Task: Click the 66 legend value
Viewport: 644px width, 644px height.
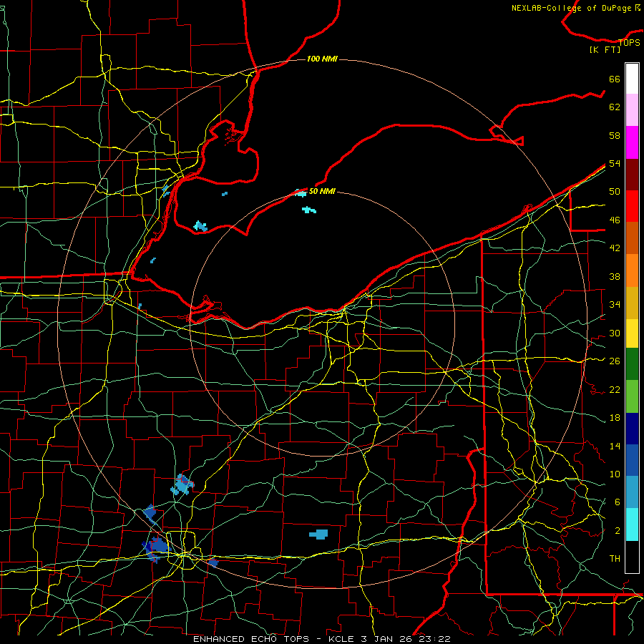Action: point(615,79)
